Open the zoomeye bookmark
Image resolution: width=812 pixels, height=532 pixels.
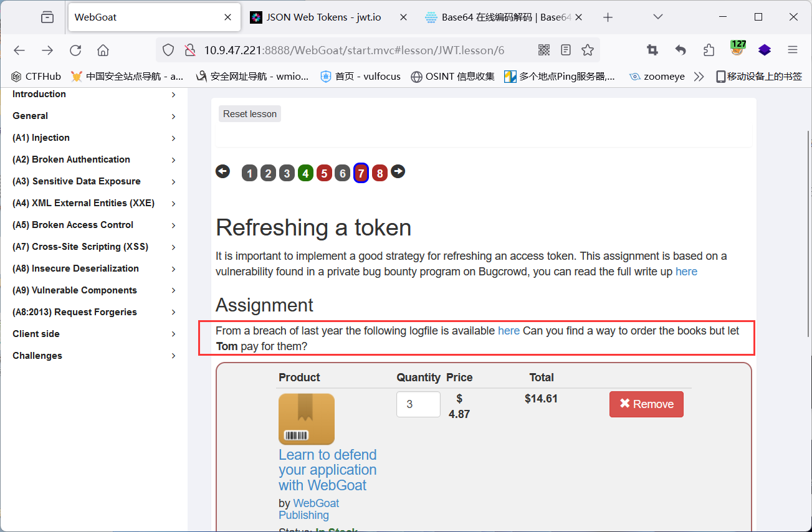coord(657,77)
